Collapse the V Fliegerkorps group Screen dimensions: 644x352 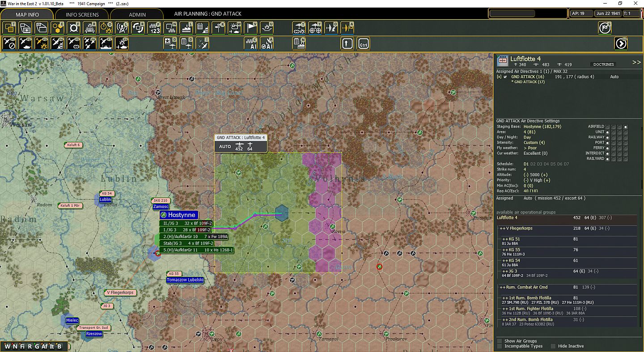[x=502, y=229]
